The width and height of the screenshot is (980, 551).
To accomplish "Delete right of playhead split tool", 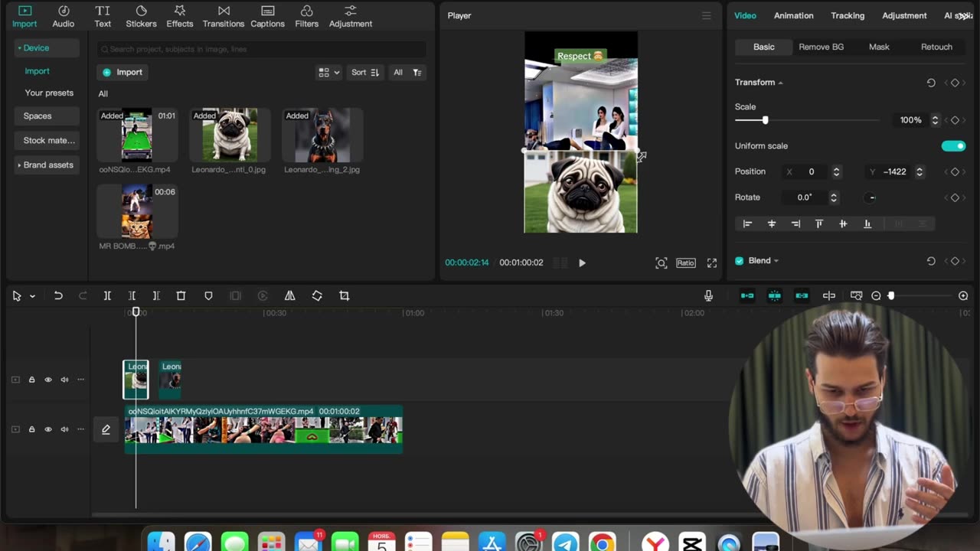I will (156, 295).
